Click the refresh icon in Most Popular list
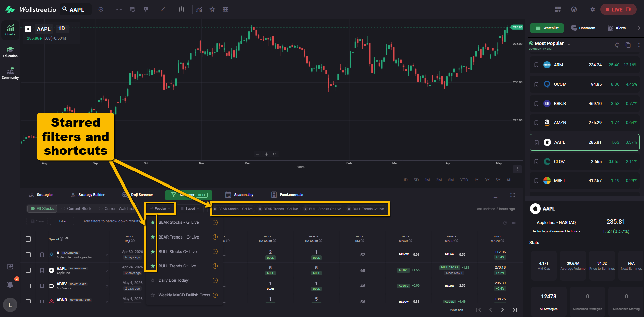This screenshot has width=644, height=317. [x=617, y=45]
